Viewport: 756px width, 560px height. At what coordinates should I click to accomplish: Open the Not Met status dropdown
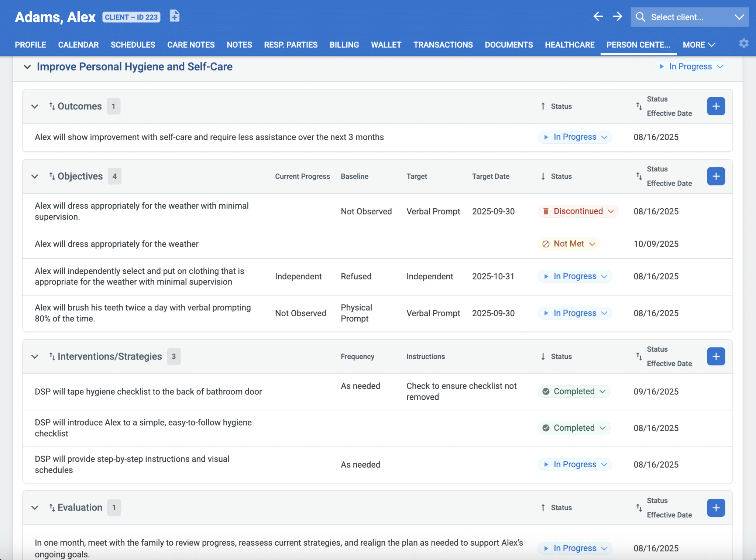[569, 244]
